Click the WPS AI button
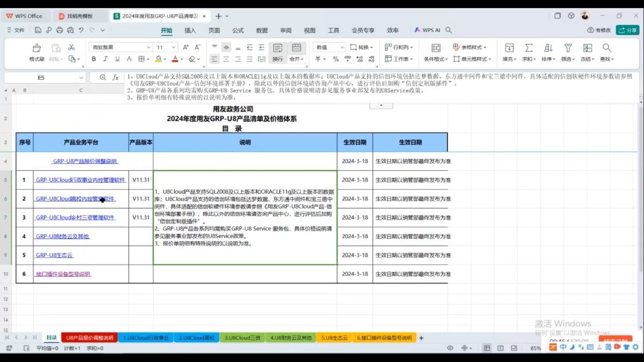 click(427, 30)
